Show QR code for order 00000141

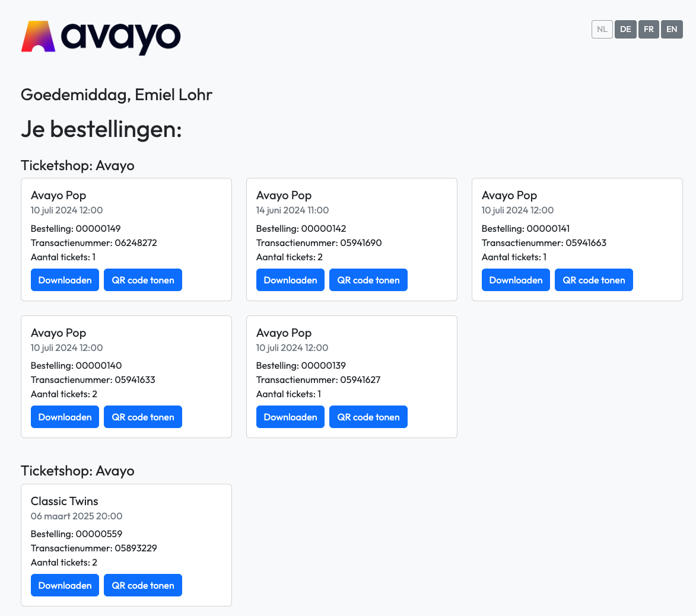(594, 280)
